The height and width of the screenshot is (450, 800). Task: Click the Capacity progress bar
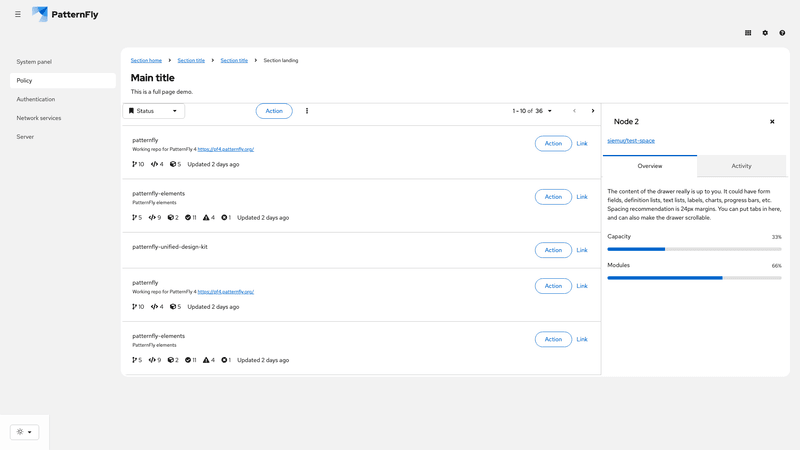click(x=694, y=249)
